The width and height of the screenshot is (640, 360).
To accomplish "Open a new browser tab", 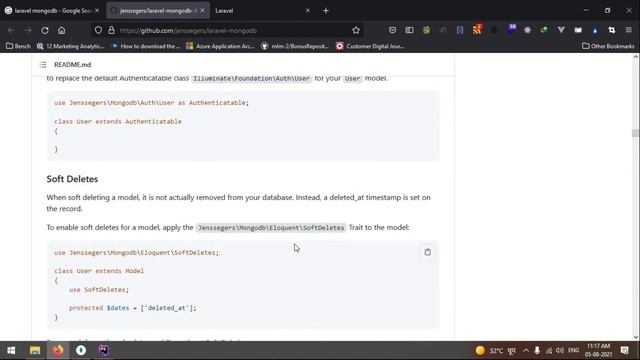I will coord(326,11).
